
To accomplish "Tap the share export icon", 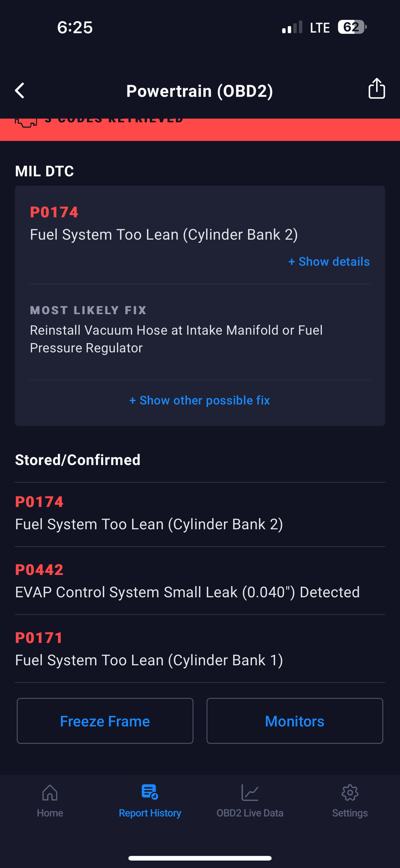I will point(377,89).
